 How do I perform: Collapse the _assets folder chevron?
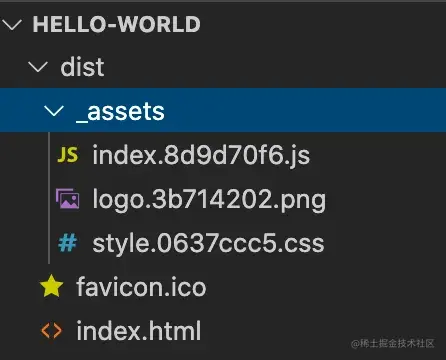(x=54, y=111)
